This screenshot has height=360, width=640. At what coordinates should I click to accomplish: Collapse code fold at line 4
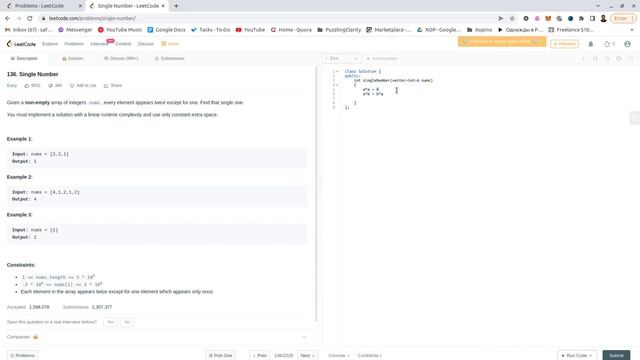[337, 85]
